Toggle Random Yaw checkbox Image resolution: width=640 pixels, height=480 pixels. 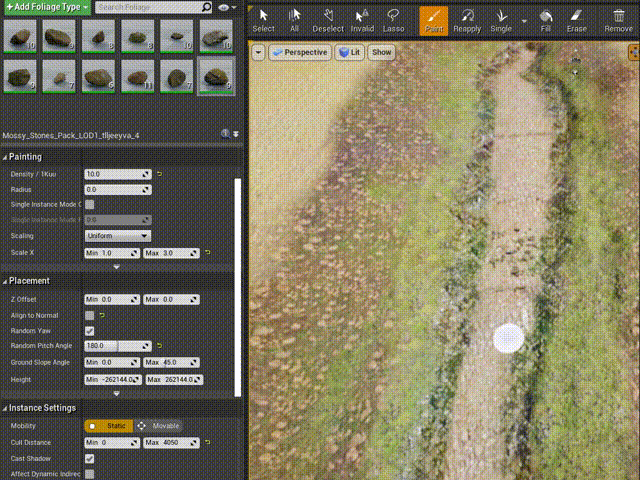coord(89,331)
